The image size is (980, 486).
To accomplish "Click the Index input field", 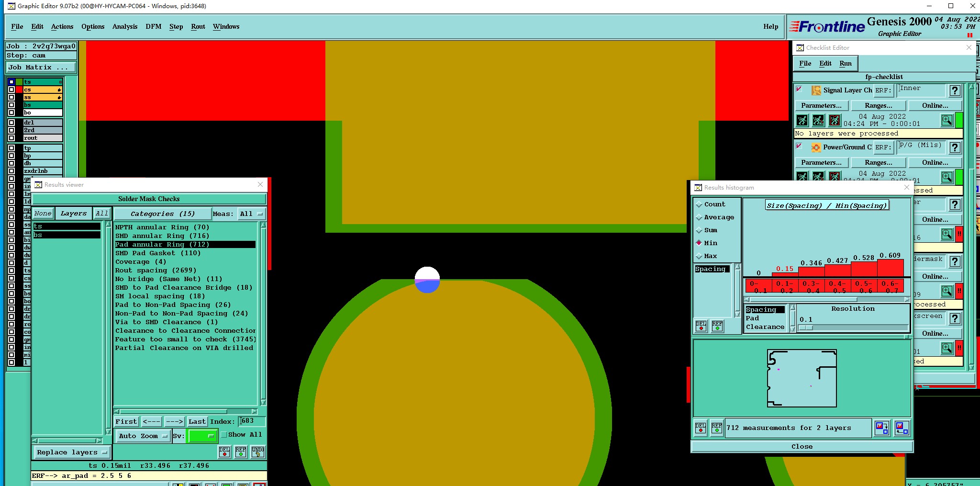I will [252, 421].
